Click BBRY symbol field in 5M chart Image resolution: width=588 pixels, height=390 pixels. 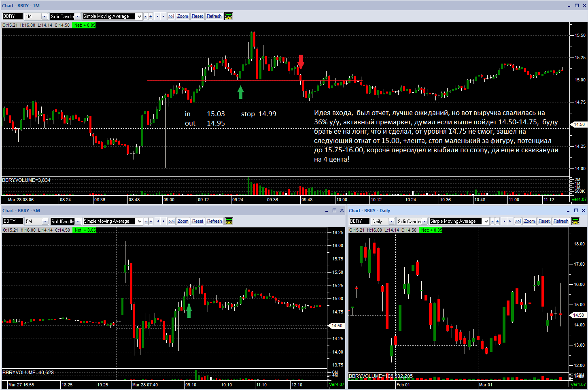(13, 221)
